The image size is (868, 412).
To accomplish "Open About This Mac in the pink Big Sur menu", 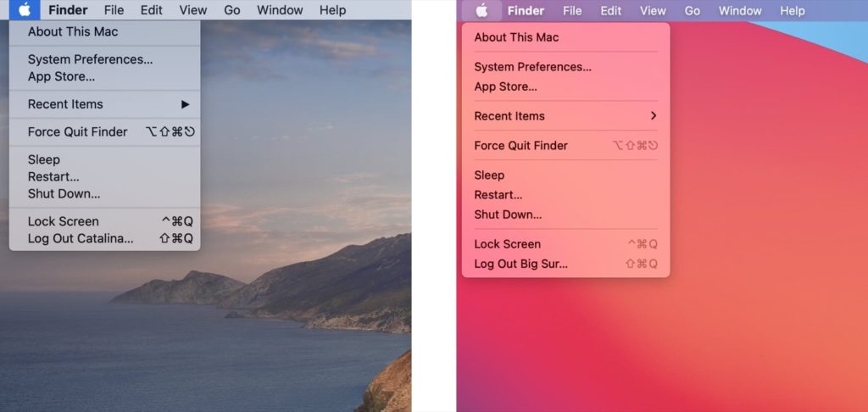I will (516, 37).
